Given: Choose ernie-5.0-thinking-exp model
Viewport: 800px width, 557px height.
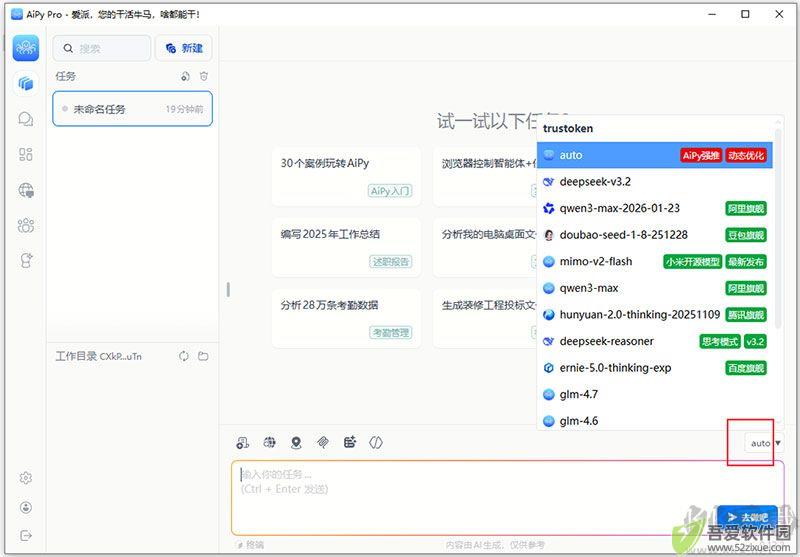Looking at the screenshot, I should (655, 368).
